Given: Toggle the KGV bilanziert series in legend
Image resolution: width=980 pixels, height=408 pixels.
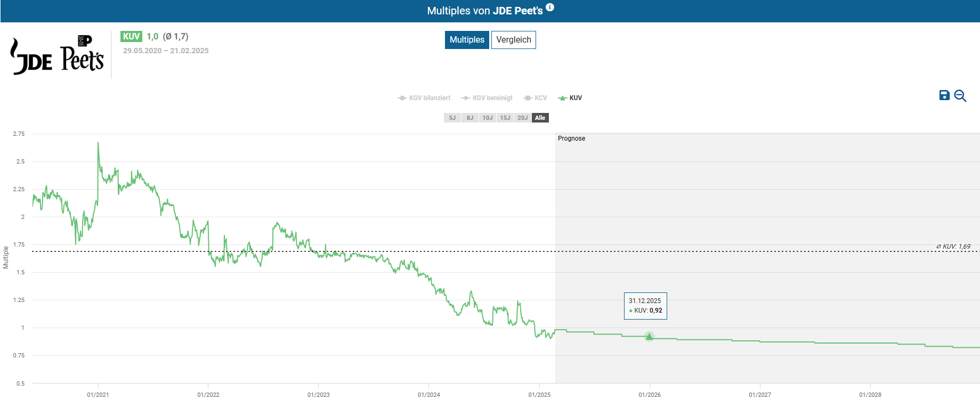Looking at the screenshot, I should (424, 98).
